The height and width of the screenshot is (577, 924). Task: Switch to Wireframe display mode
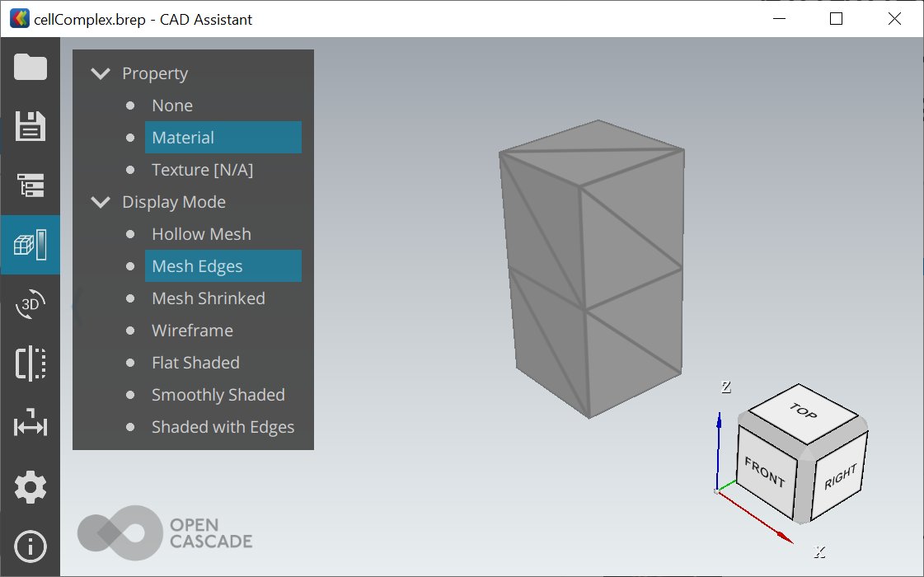coord(192,330)
